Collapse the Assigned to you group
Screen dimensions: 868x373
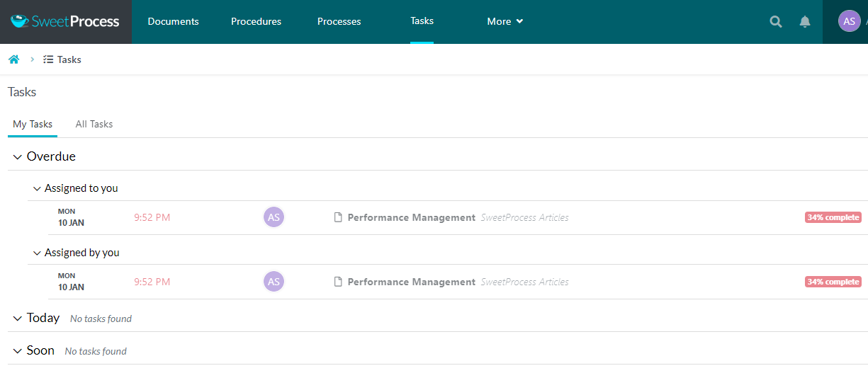[x=37, y=188]
